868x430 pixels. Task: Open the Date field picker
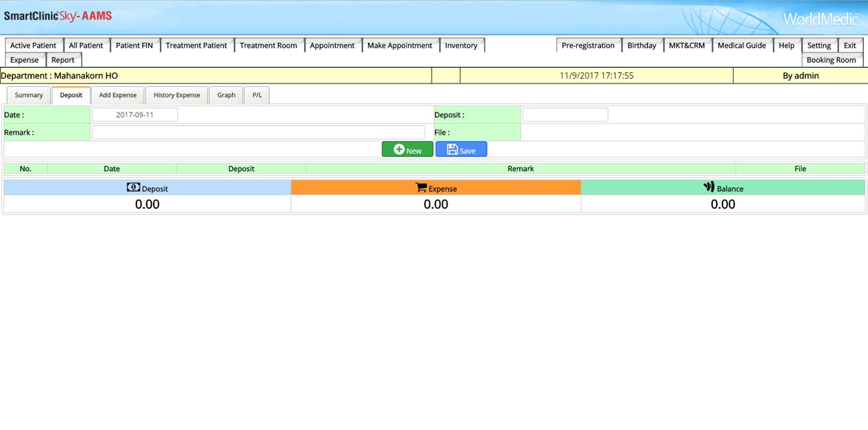point(134,115)
